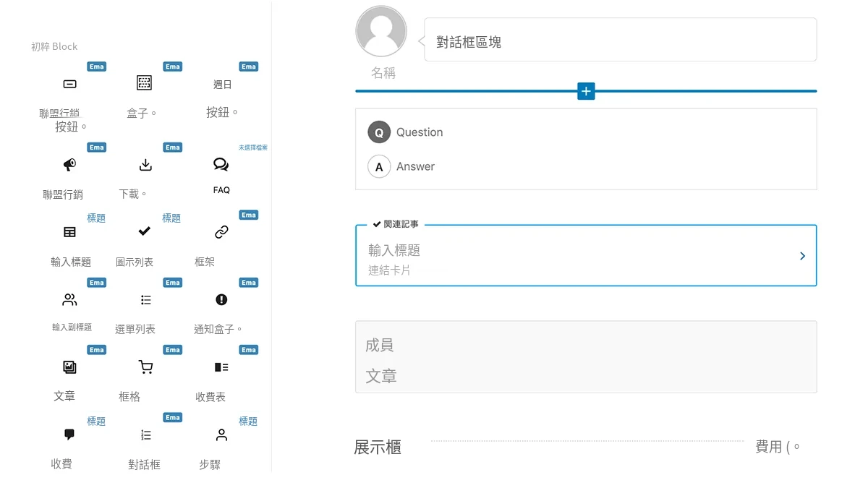
Task: Click the 標題 badge above the solid speech bubble
Action: (x=96, y=421)
